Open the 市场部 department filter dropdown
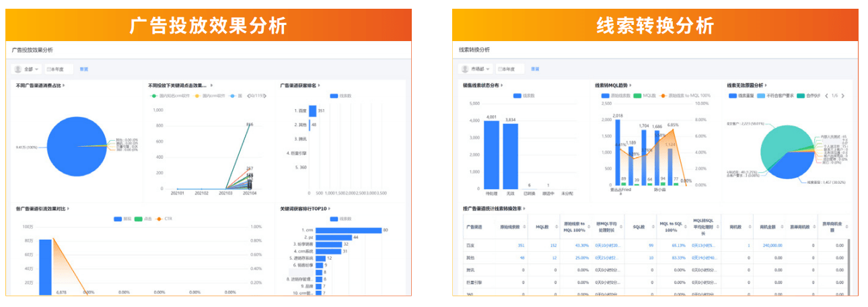Screen dimensions: 868x307 [476, 69]
